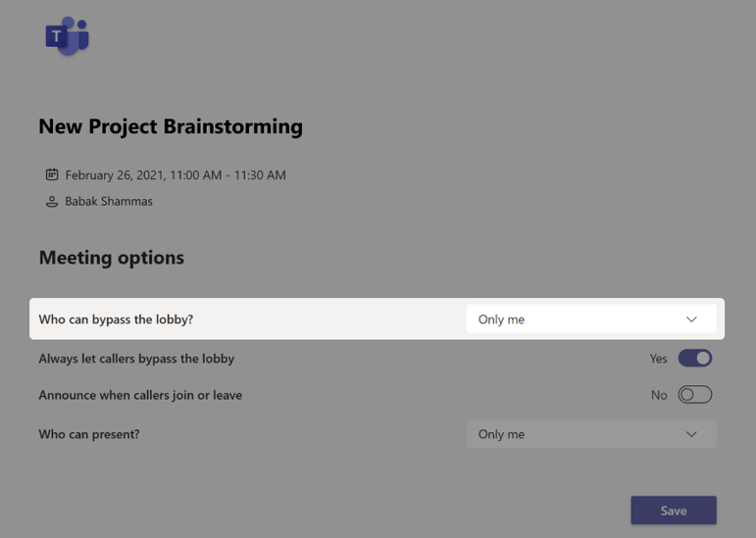Click the organizer name Babak Shammas
The width and height of the screenshot is (756, 538).
(x=109, y=201)
